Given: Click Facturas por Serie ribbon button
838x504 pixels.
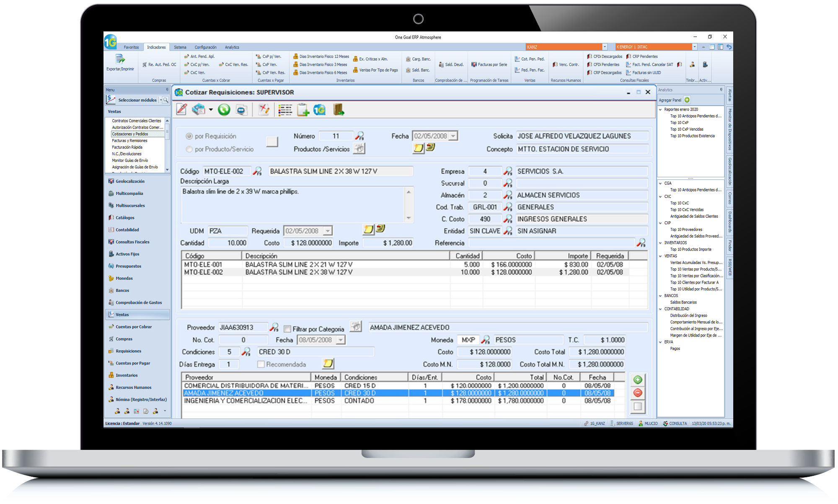Looking at the screenshot, I should (489, 65).
